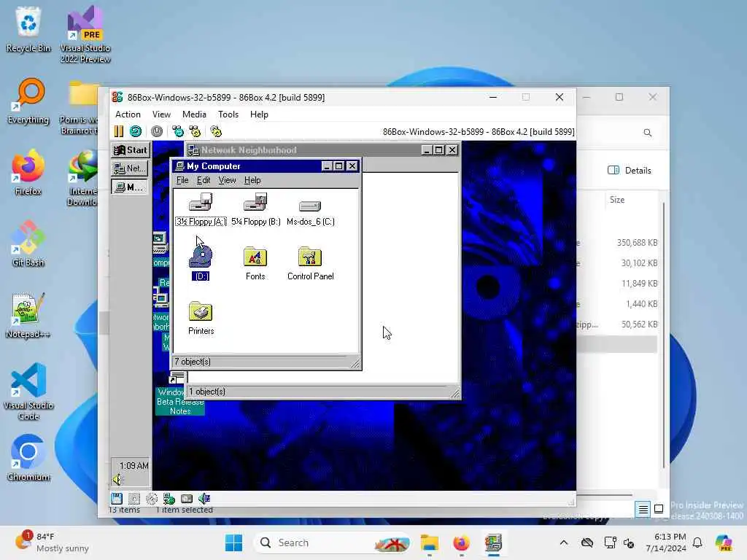Hard reset the emulated machine

(x=136, y=131)
